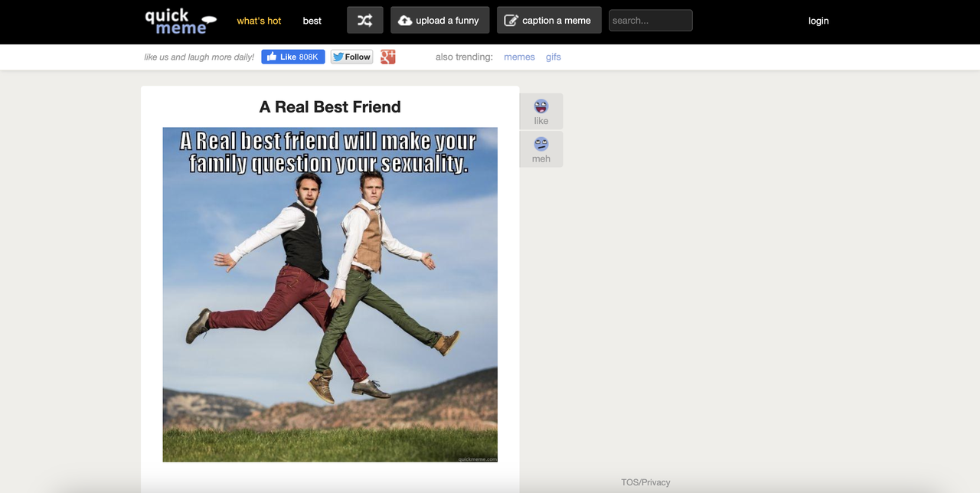Open a random meme via shuffle icon
This screenshot has width=980, height=493.
point(365,21)
